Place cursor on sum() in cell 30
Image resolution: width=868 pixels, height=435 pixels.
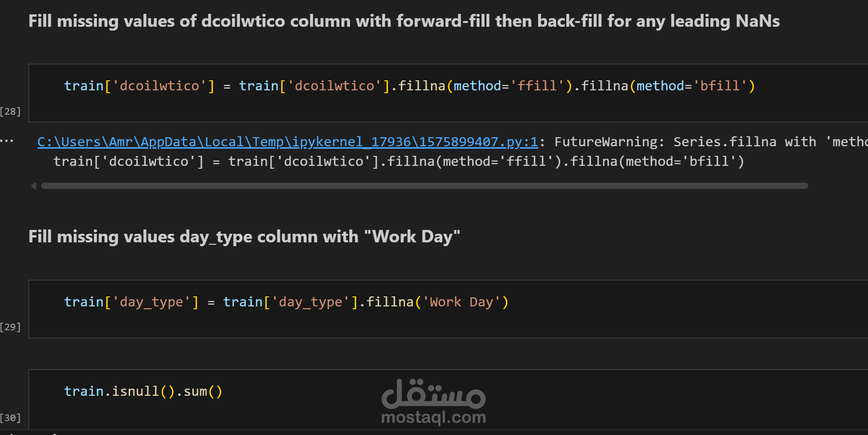[203, 391]
